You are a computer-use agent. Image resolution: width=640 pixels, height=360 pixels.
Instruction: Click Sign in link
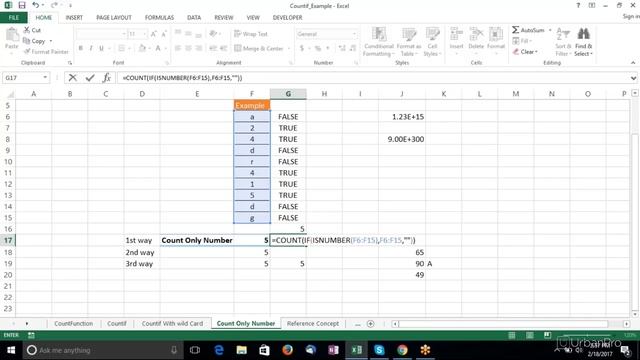[631, 16]
